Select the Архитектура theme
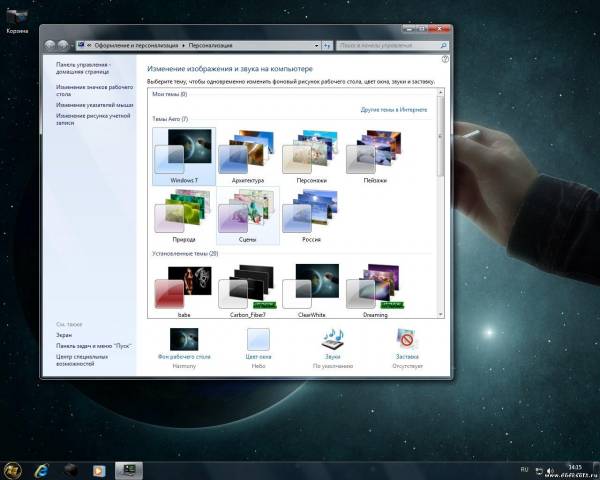Viewport: 600px width, 480px height. pyautogui.click(x=248, y=157)
